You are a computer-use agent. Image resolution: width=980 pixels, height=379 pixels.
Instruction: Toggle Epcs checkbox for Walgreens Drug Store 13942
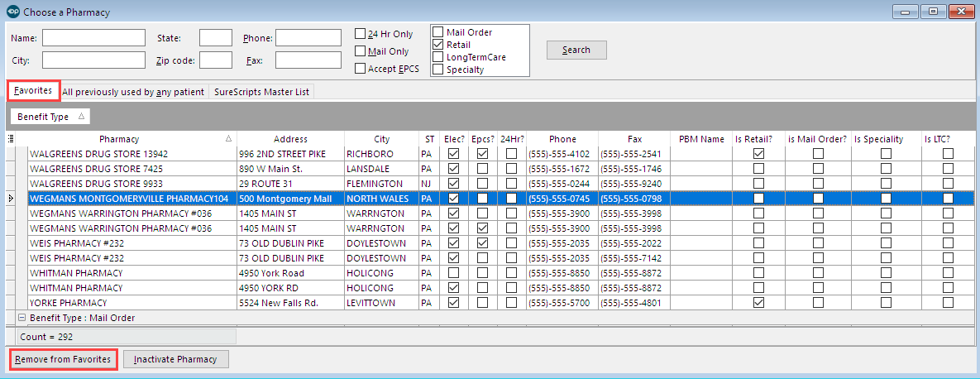click(482, 153)
